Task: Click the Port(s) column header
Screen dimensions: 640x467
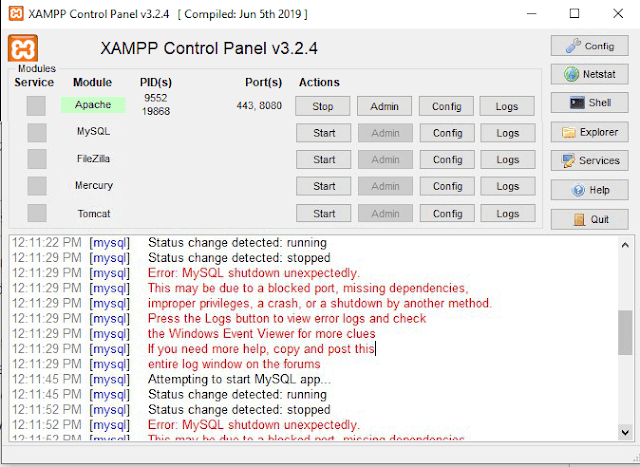Action: (x=263, y=82)
